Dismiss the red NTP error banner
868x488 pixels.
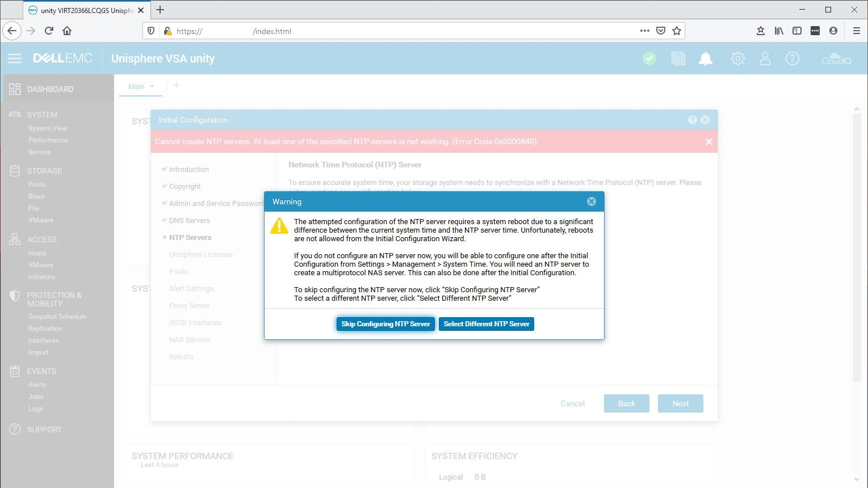(708, 142)
